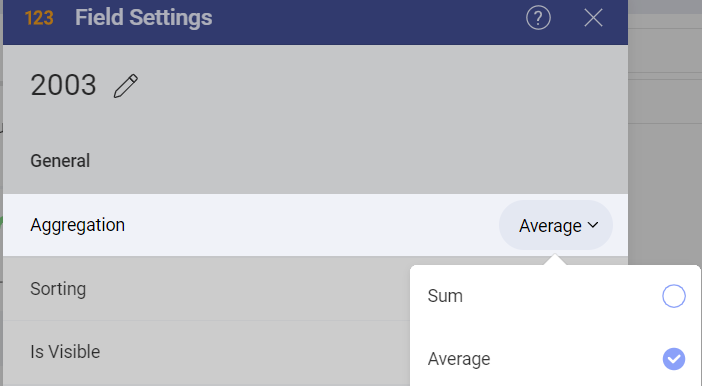The image size is (702, 386).
Task: Click the chevron arrow beside Average
Action: [593, 225]
